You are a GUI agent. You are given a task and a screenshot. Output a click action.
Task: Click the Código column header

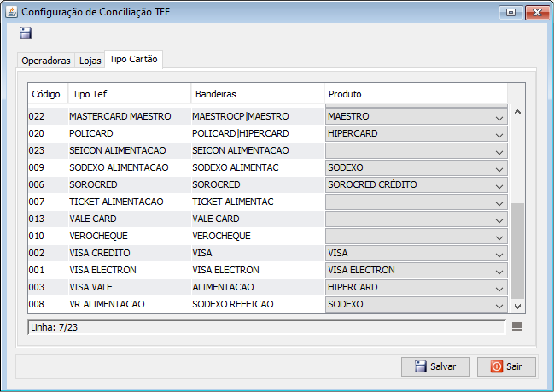tap(48, 94)
